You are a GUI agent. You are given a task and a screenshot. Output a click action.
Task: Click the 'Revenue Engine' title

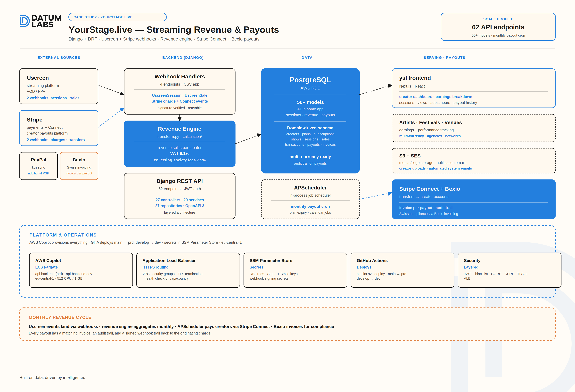pos(180,129)
